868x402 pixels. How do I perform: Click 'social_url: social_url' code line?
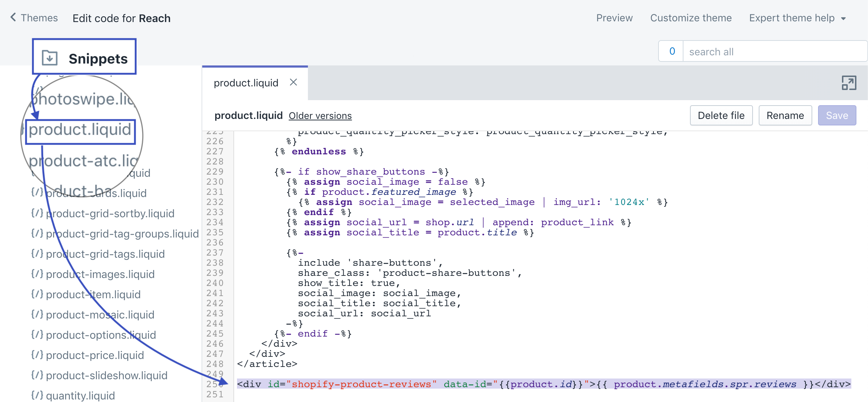364,313
